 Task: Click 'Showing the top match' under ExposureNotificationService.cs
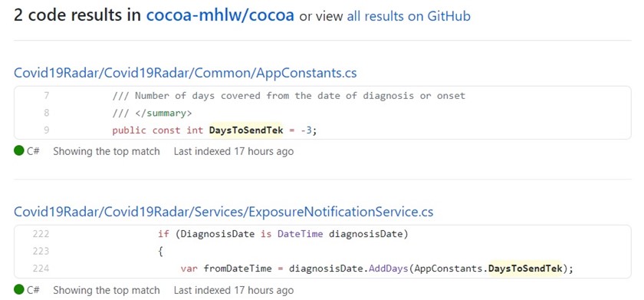coord(107,290)
